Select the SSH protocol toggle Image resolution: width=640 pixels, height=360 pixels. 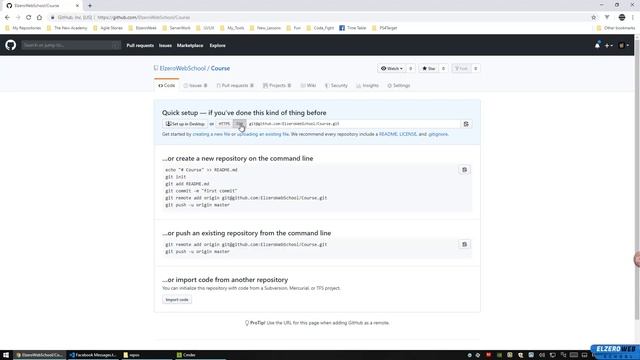[240, 124]
